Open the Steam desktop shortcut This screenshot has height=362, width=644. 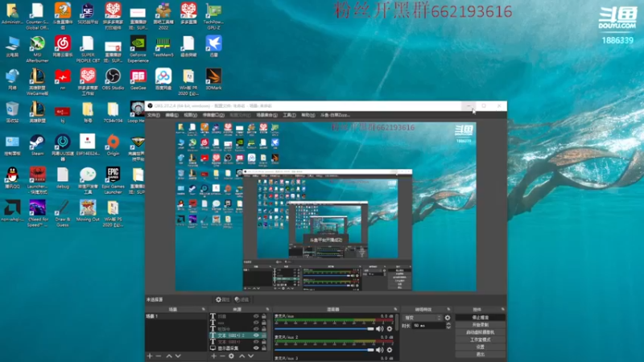click(37, 145)
